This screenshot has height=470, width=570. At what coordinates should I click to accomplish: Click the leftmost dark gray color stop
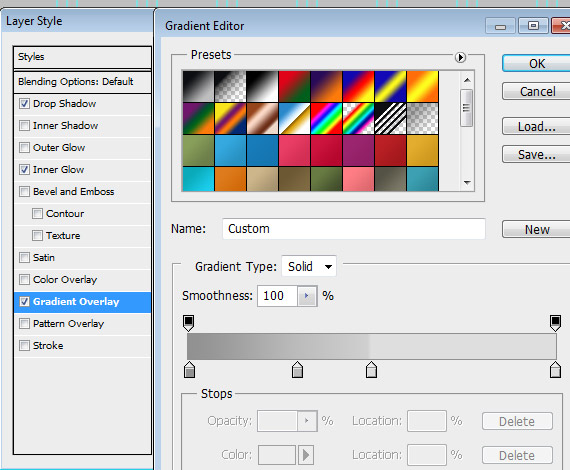pyautogui.click(x=189, y=370)
